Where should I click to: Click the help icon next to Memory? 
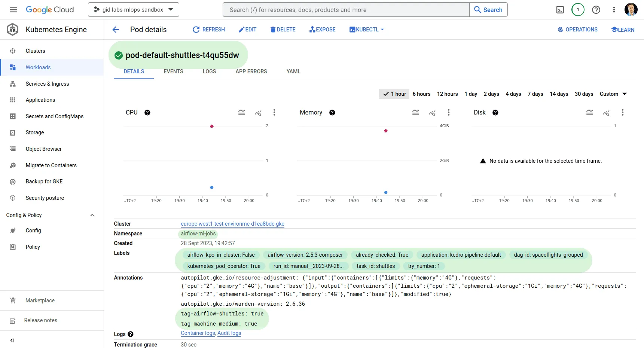332,113
